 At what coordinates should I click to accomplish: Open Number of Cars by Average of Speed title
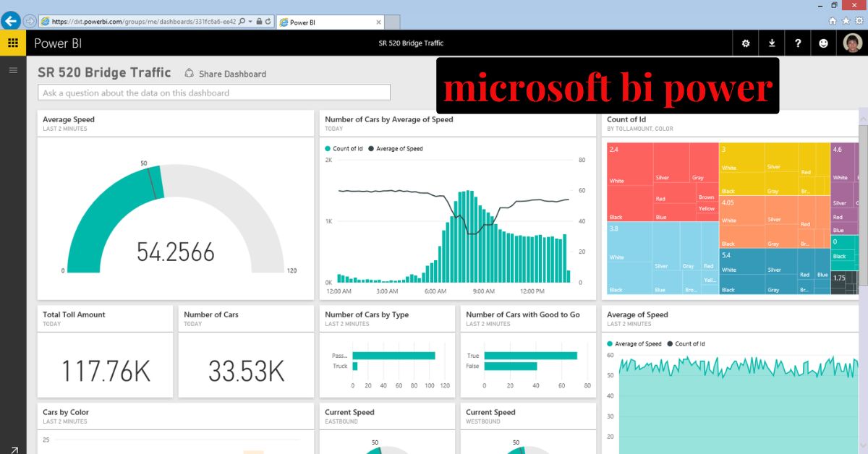point(389,119)
